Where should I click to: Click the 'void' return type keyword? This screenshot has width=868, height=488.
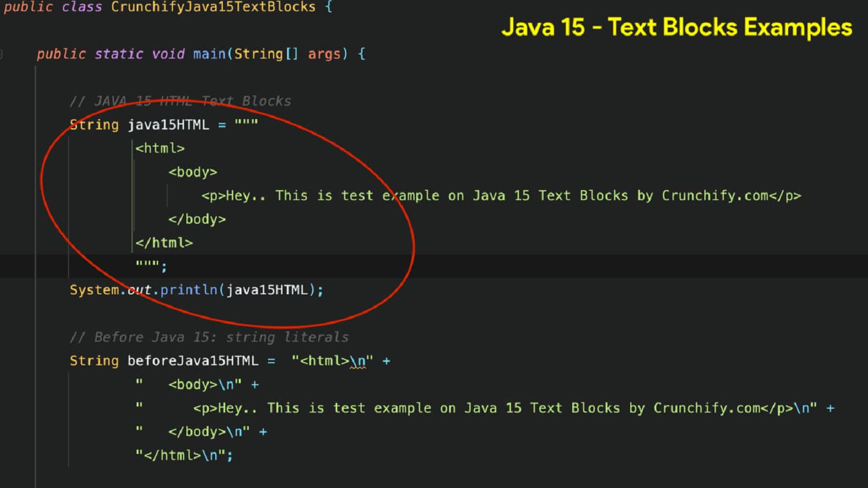[x=168, y=54]
